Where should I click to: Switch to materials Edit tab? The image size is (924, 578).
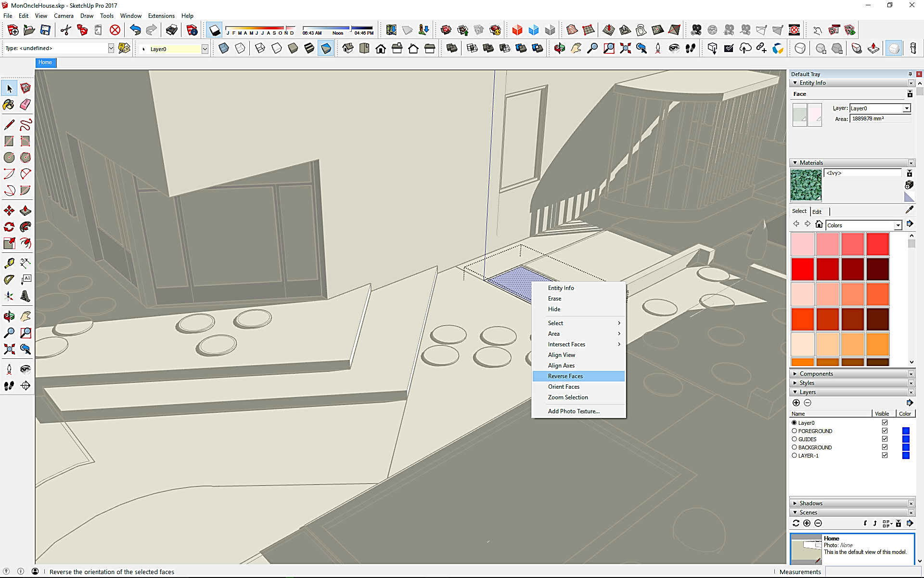click(817, 212)
